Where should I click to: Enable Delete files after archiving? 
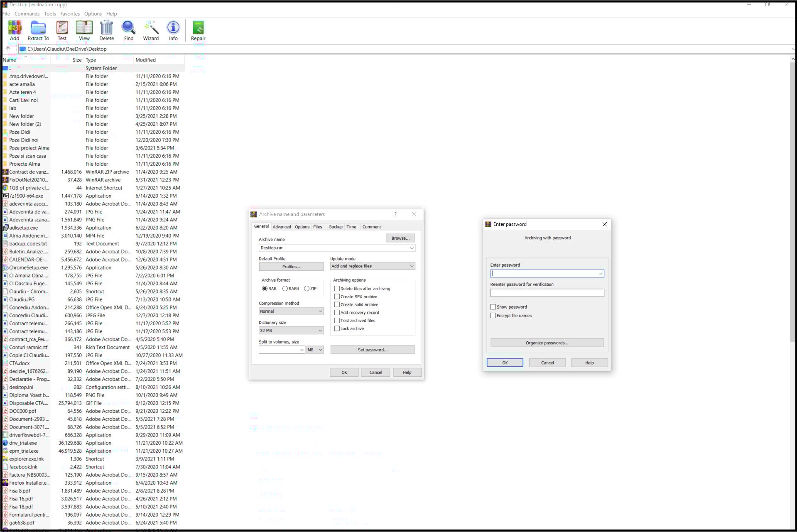pyautogui.click(x=337, y=289)
